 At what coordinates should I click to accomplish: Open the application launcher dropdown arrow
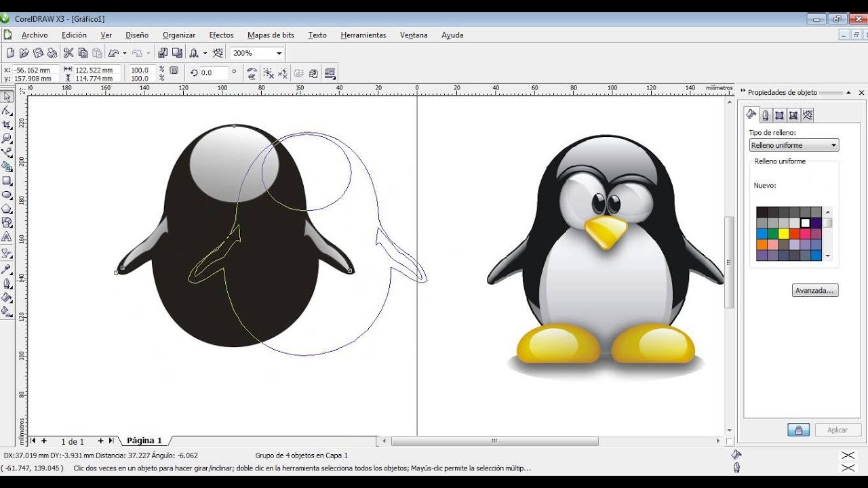click(205, 53)
